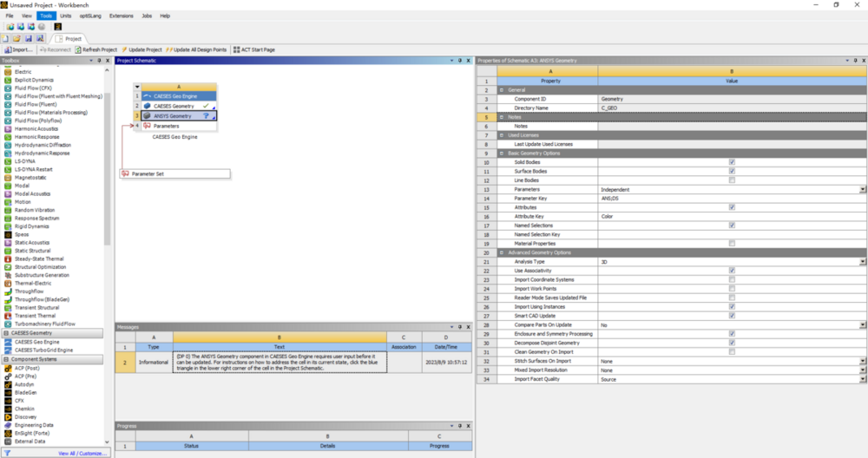Screen dimensions: 868x458
Task: Click the Save As icon
Action: pyautogui.click(x=40, y=39)
